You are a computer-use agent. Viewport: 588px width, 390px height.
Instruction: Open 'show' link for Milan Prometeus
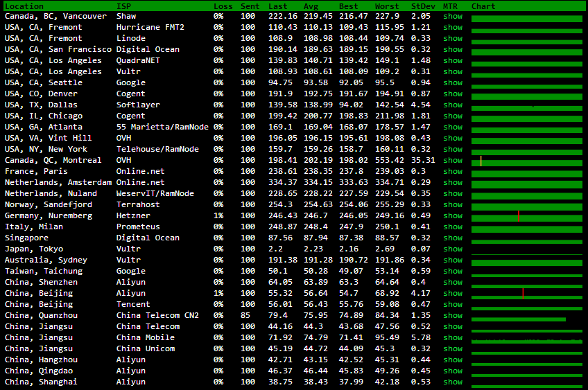[x=453, y=227]
